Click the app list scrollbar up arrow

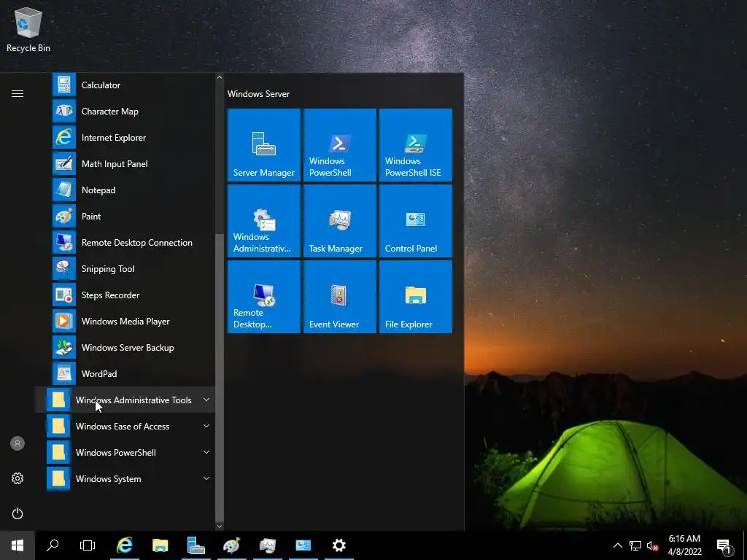point(219,77)
